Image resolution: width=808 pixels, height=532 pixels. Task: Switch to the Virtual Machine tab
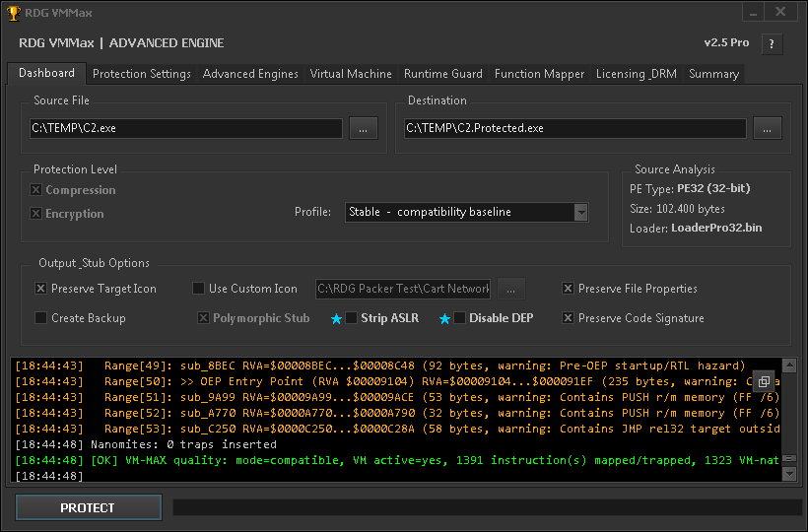(351, 74)
